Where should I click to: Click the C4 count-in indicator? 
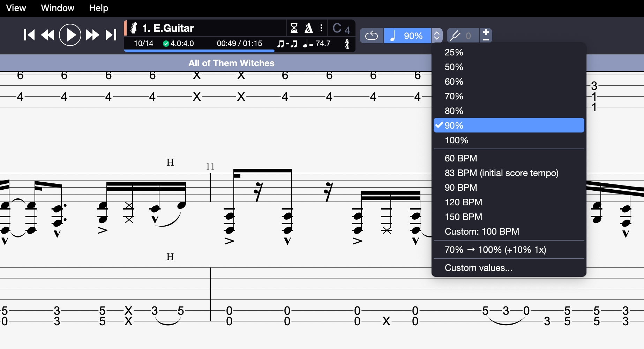pyautogui.click(x=340, y=28)
